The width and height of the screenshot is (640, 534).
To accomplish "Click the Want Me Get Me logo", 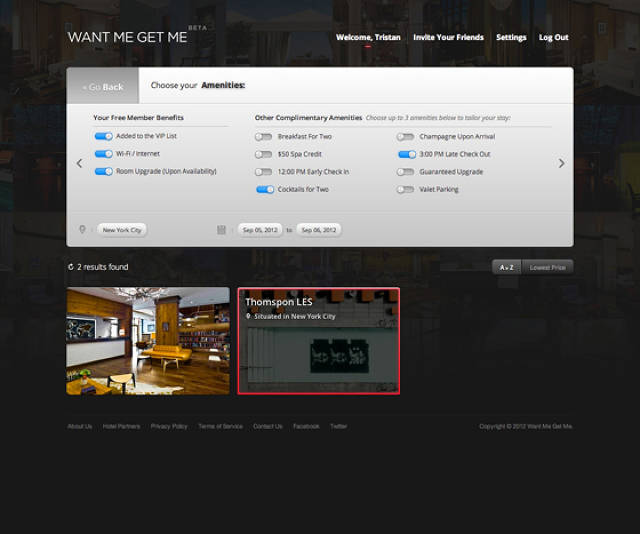I will pos(127,37).
